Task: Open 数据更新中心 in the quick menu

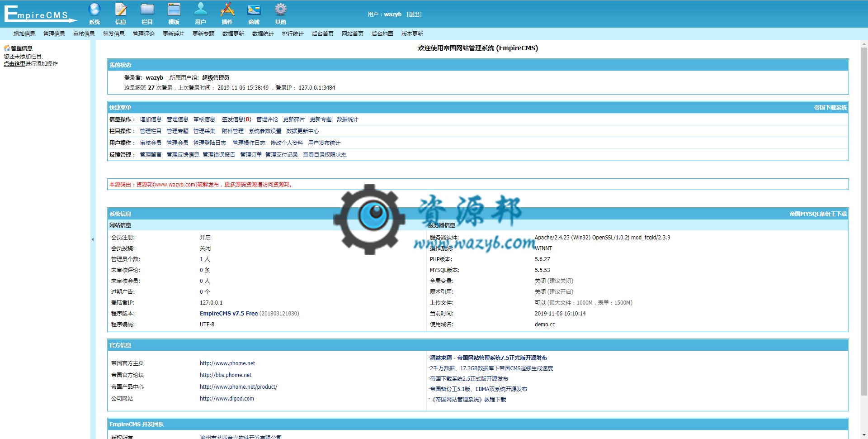Action: pos(302,131)
